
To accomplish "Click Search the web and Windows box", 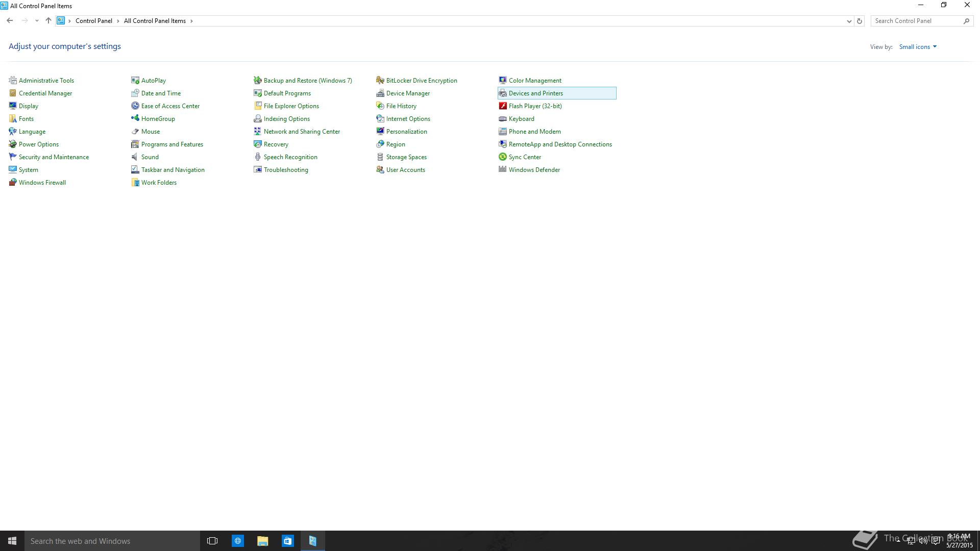I will [112, 541].
